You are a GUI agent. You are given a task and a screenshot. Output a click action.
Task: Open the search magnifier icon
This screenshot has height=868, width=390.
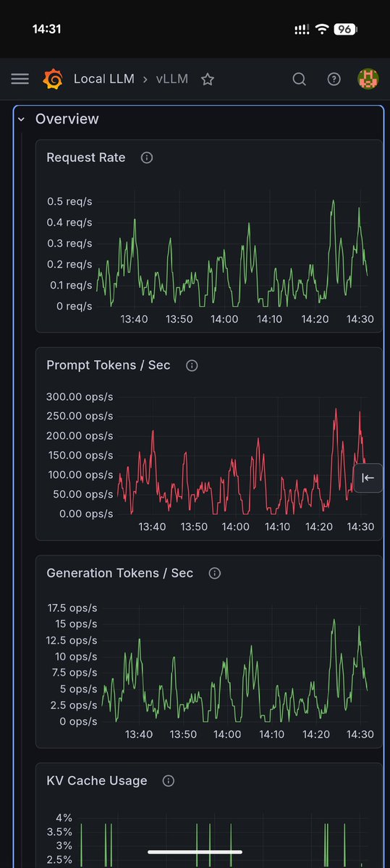(x=299, y=79)
